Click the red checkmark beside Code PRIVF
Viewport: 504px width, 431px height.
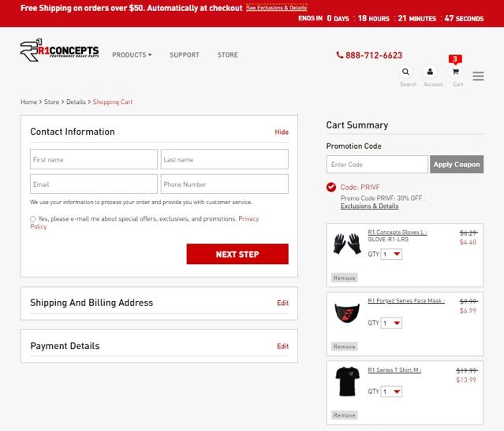click(x=331, y=187)
